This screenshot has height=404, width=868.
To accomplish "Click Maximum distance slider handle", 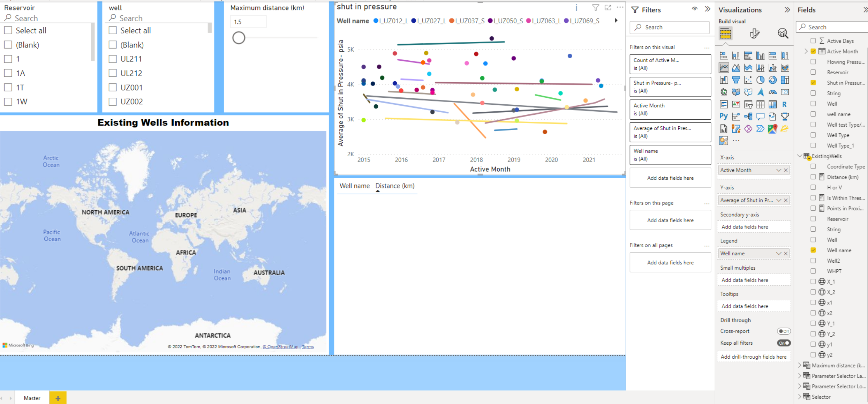I will (x=239, y=38).
